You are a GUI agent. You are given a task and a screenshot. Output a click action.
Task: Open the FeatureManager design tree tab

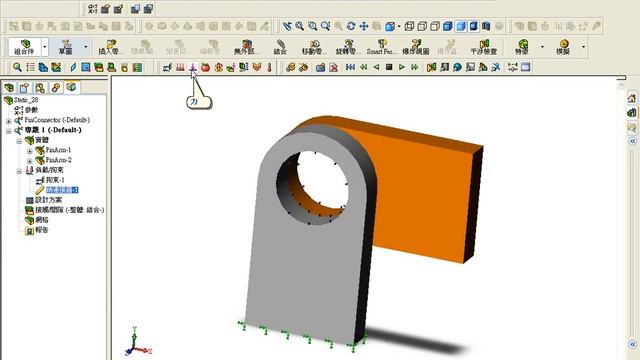tap(9, 87)
